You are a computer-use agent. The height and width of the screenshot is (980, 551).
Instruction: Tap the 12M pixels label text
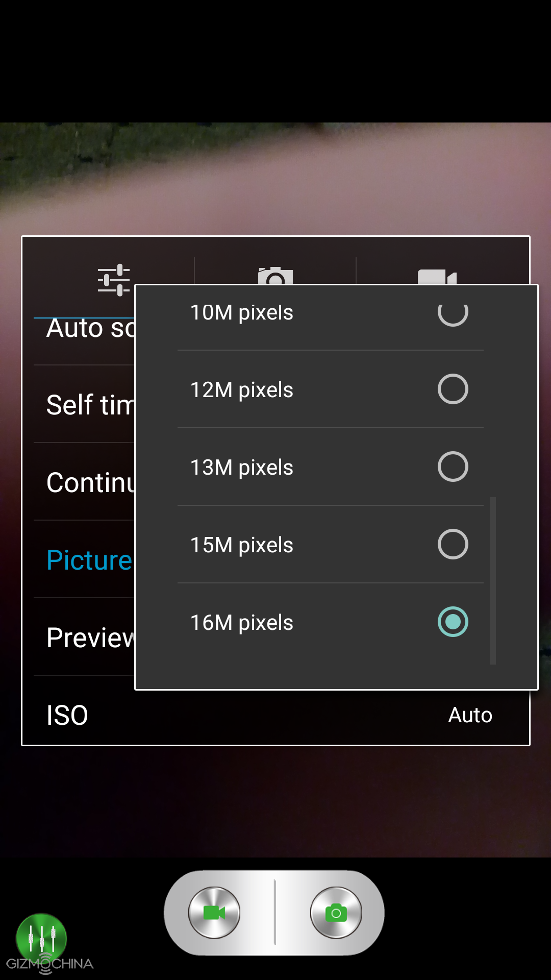(x=241, y=390)
